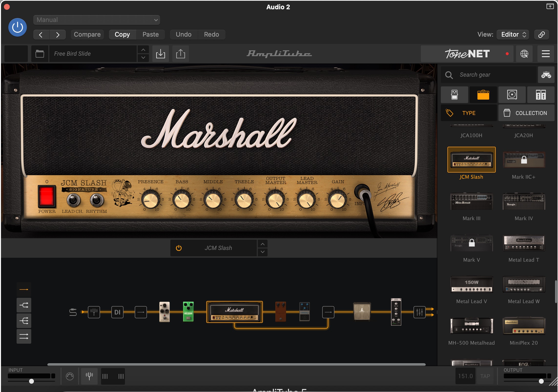Click the Undo button
The height and width of the screenshot is (392, 558).
(184, 35)
